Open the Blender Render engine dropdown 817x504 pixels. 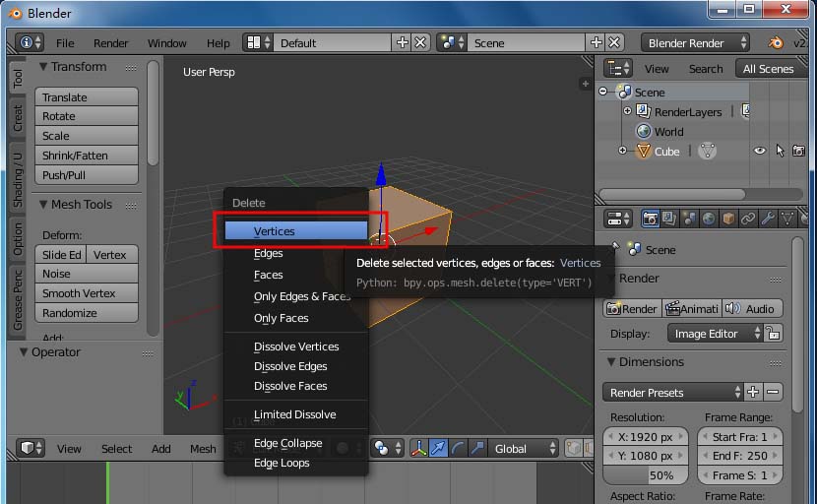[x=696, y=42]
